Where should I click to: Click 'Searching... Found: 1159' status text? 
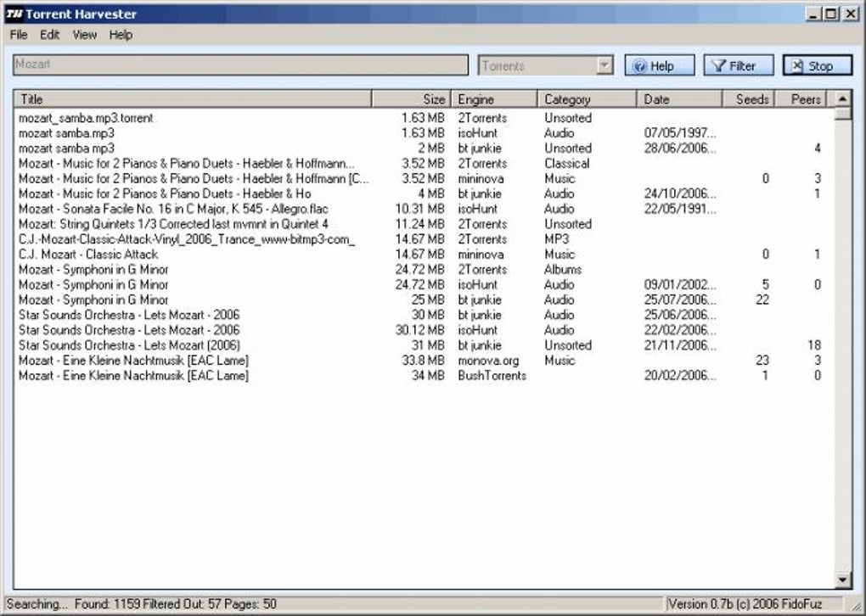(141, 604)
